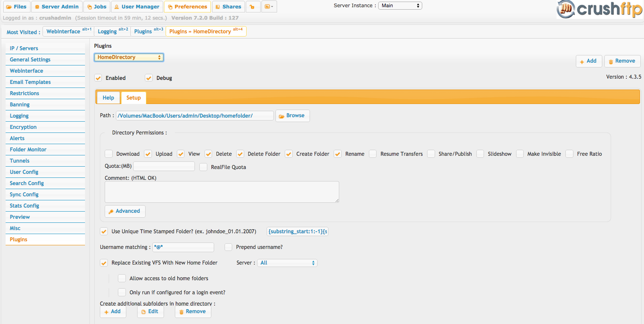This screenshot has width=644, height=324.
Task: Click the lock icon button in top toolbar
Action: 252,7
